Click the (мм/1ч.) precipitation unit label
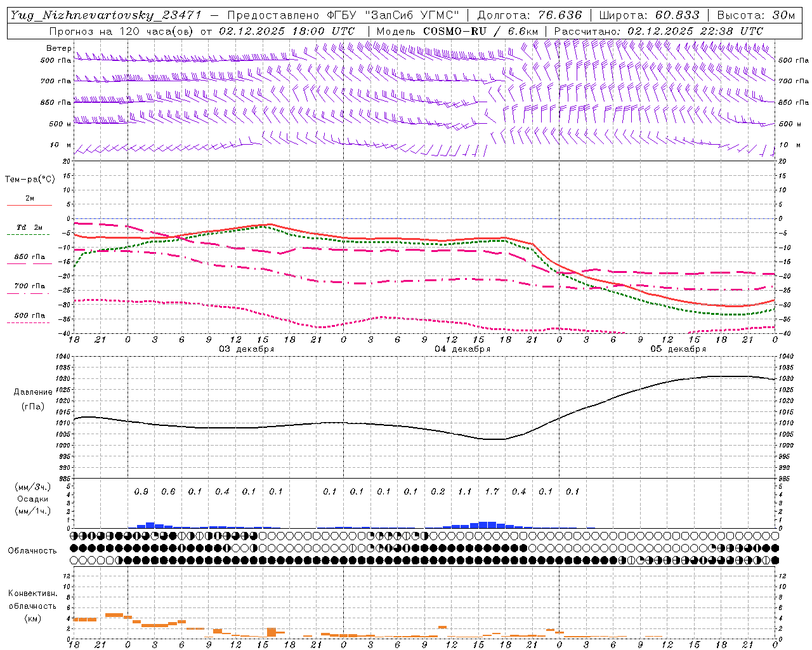 [x=33, y=511]
